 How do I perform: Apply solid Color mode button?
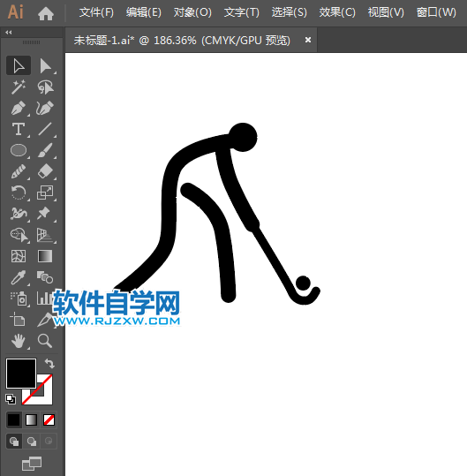pyautogui.click(x=13, y=420)
